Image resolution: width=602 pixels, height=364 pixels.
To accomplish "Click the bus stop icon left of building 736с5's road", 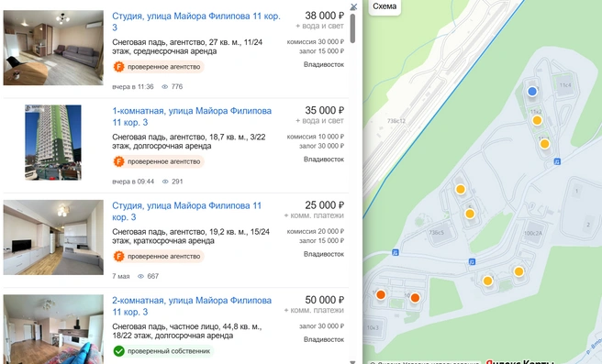I will [x=395, y=252].
